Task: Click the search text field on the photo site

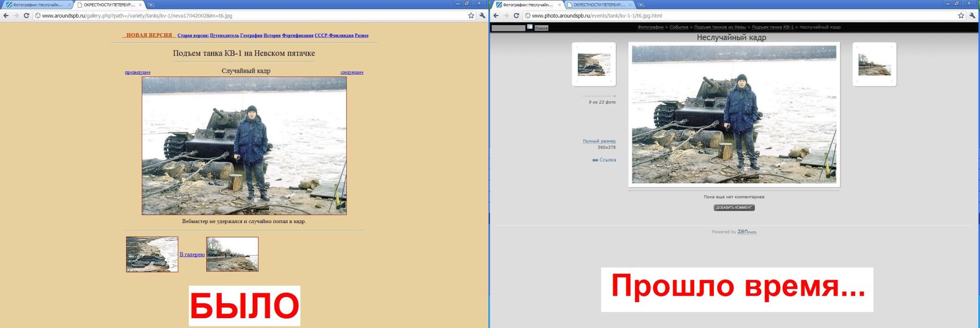Action: (509, 28)
